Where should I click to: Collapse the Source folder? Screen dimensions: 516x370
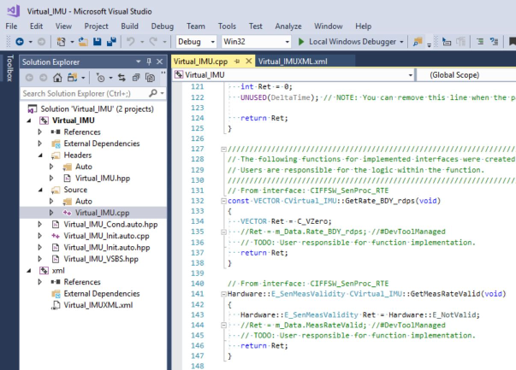point(40,190)
